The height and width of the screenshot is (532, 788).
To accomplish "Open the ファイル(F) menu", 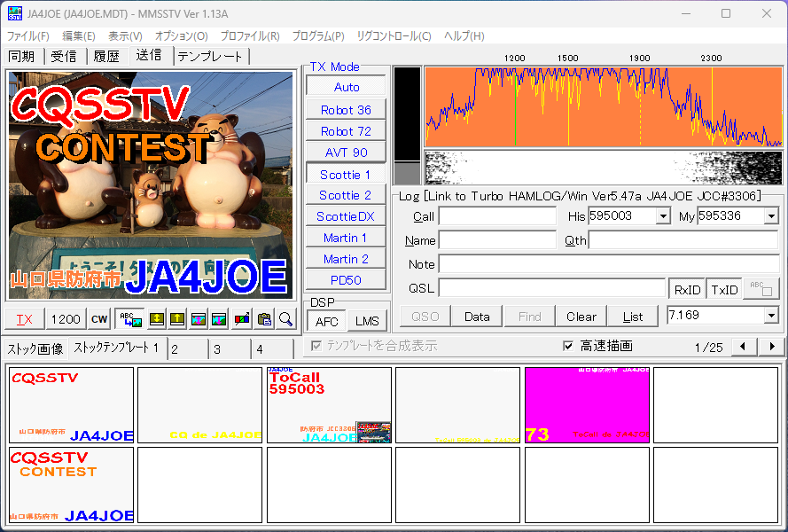I will click(28, 36).
